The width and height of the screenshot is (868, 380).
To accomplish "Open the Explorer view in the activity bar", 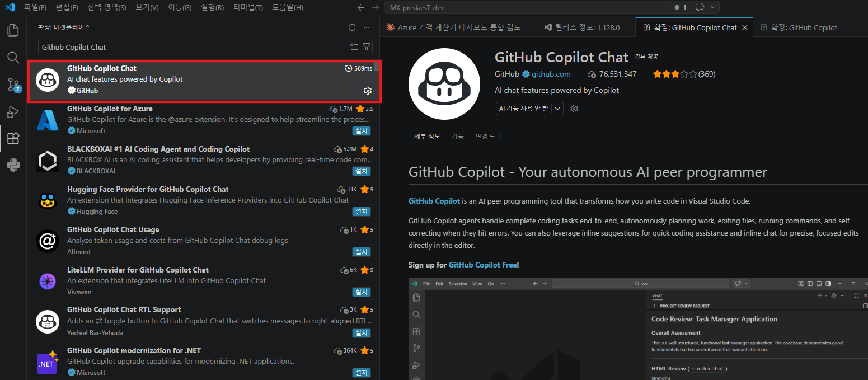I will [13, 31].
